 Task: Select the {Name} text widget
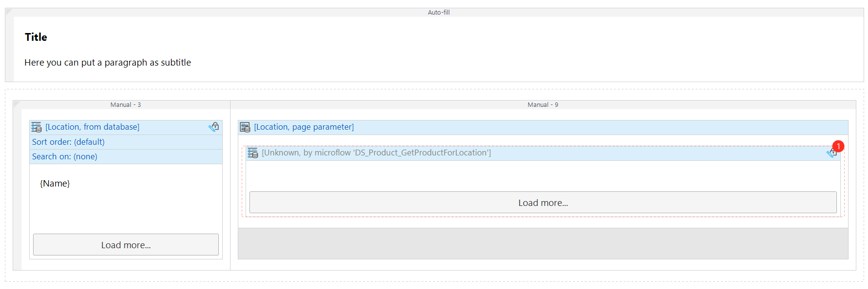(55, 183)
